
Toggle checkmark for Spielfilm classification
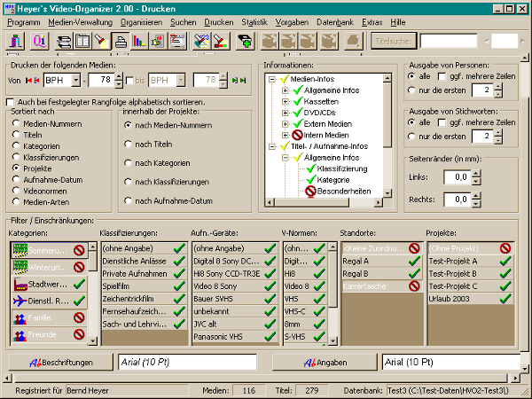point(180,286)
